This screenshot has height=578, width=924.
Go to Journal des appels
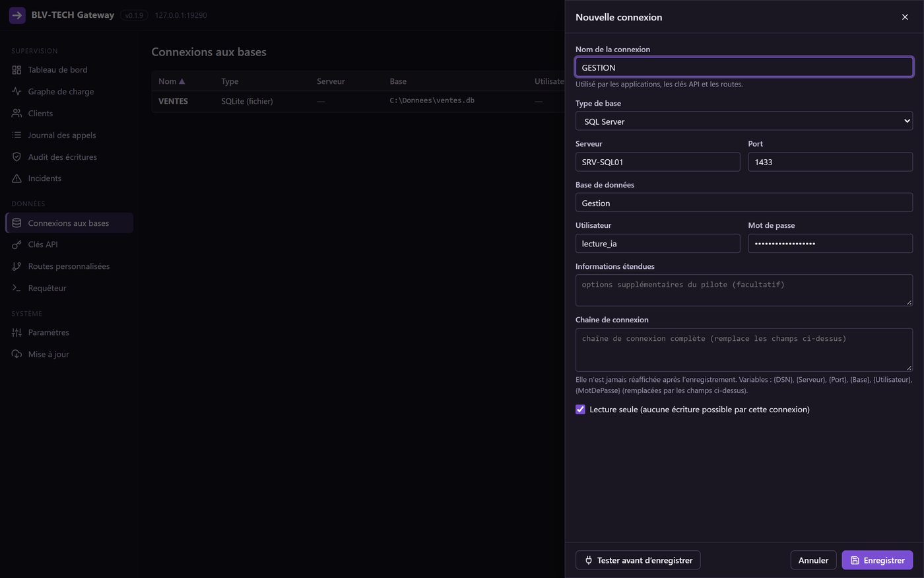69,135
